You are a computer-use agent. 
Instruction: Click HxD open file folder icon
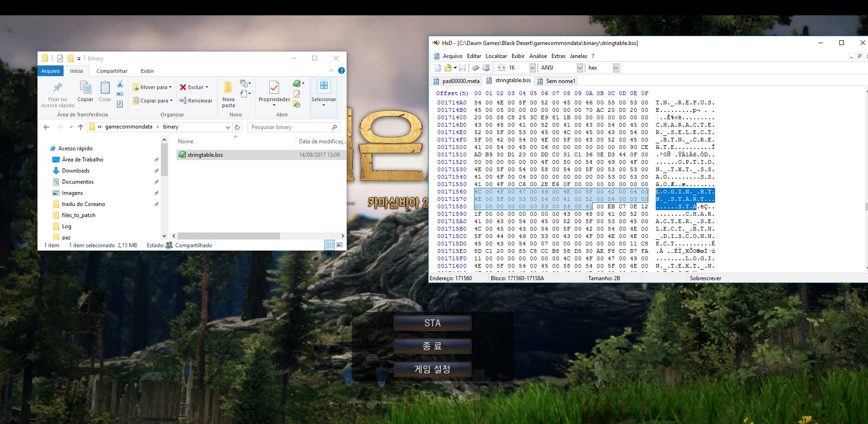(448, 68)
